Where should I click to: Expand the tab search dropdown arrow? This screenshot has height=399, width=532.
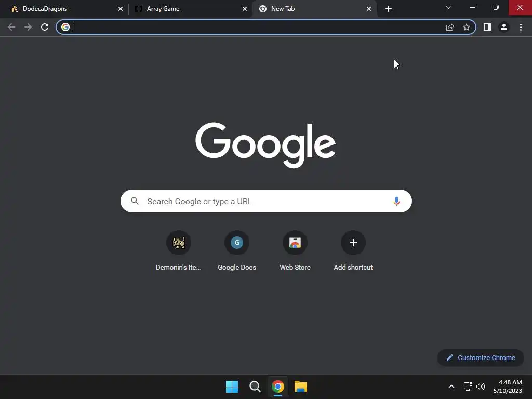448,7
